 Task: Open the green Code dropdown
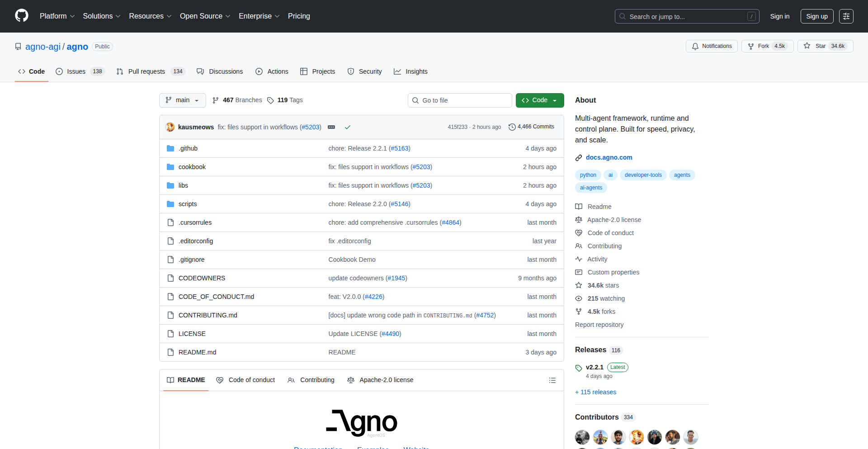[539, 100]
